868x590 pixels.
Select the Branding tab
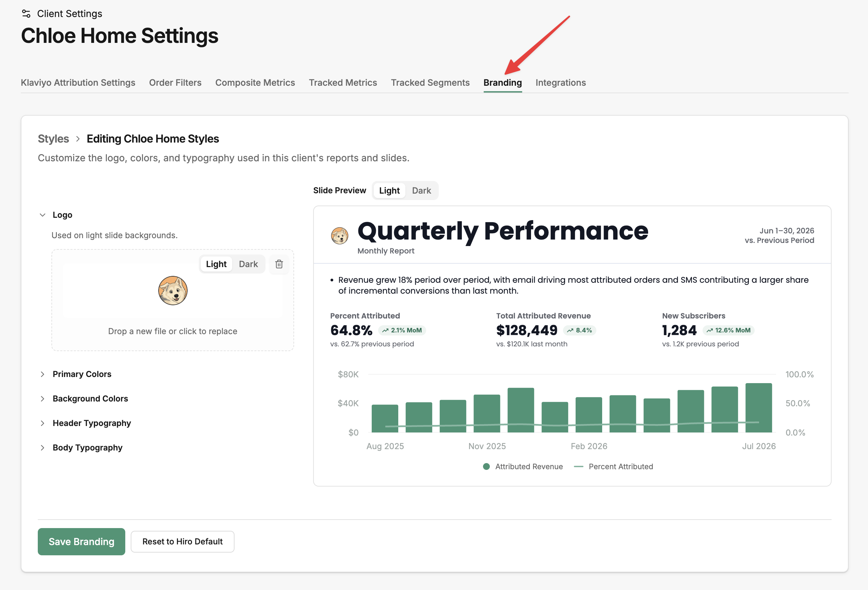click(x=503, y=83)
